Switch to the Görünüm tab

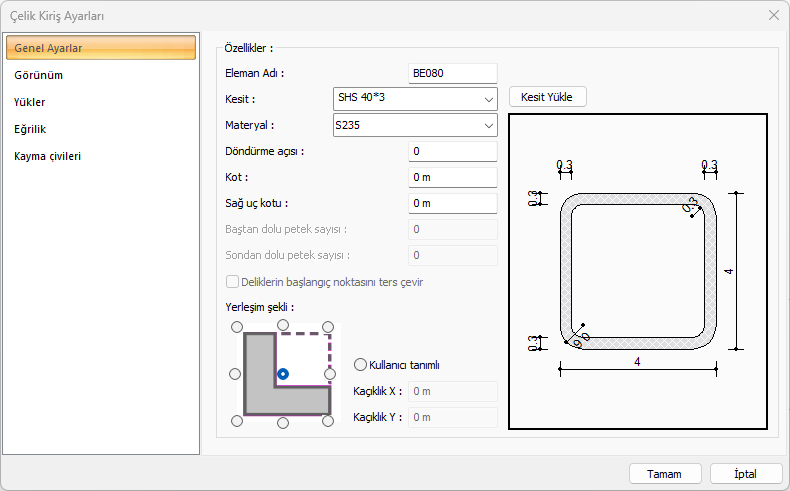coord(39,75)
